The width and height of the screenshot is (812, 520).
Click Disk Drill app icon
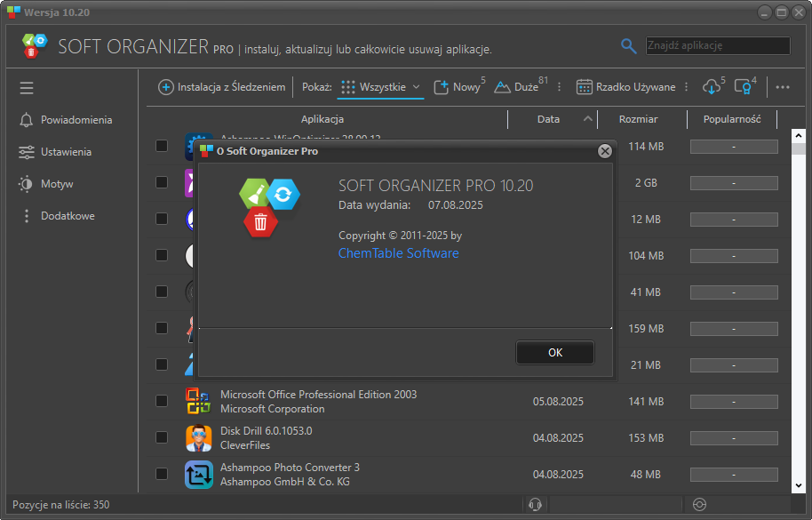pos(199,437)
